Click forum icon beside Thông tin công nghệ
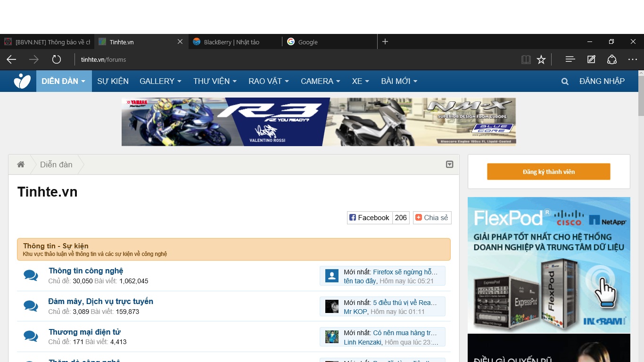 [x=31, y=275]
